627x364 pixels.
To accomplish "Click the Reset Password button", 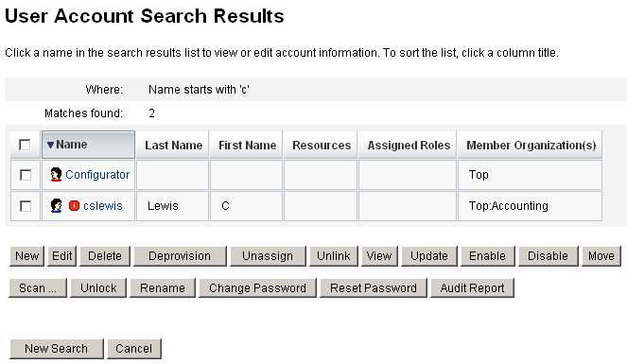I will pos(374,288).
